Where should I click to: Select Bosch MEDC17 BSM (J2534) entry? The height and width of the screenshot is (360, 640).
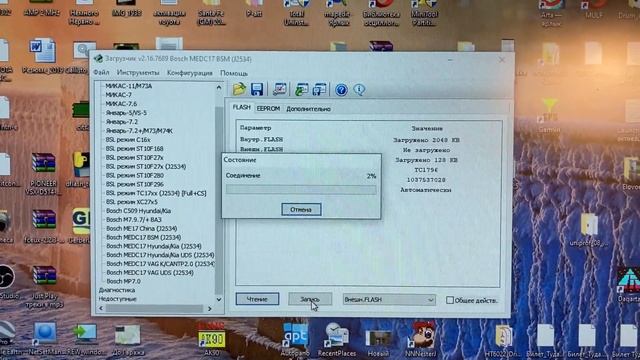(x=144, y=237)
